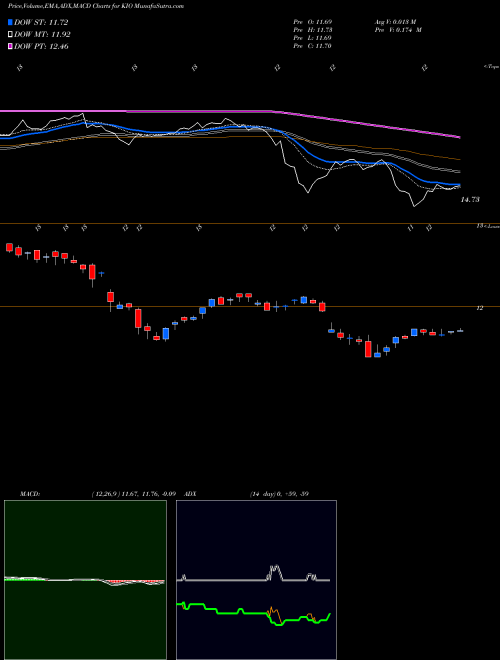Image resolution: width=500 pixels, height=660 pixels.
Task: Click the '(14 day) 6, +39, -39' ADX values
Action: pyautogui.click(x=279, y=494)
